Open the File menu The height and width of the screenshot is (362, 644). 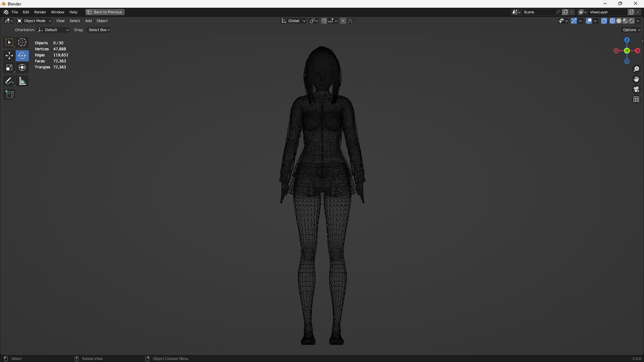(x=15, y=12)
